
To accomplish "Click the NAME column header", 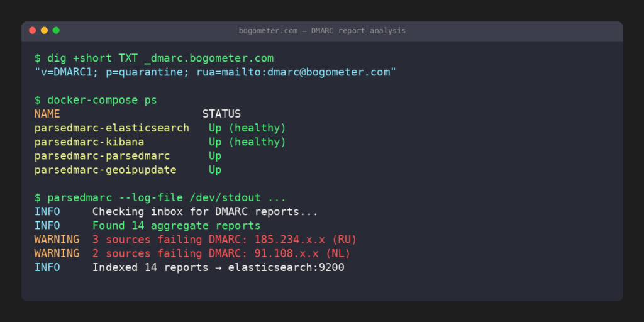I will click(47, 114).
